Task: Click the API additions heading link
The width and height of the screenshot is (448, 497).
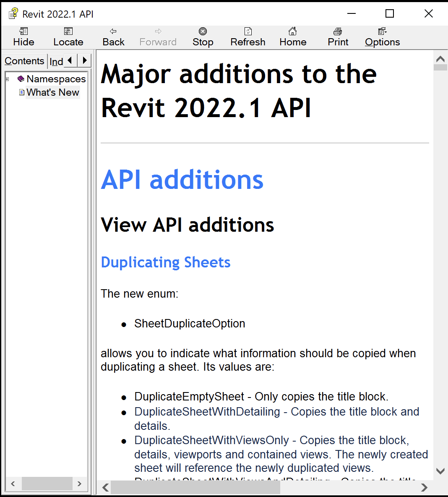Action: pyautogui.click(x=182, y=180)
